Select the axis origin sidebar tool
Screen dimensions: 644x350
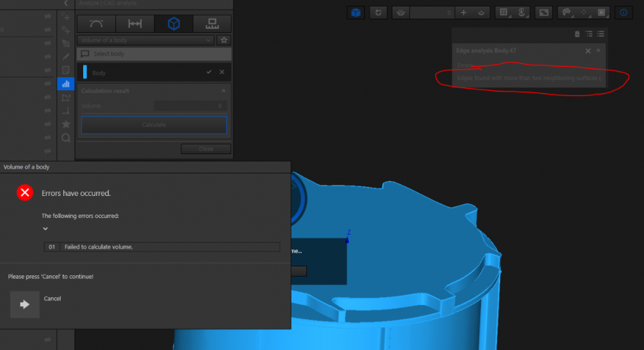pyautogui.click(x=66, y=111)
